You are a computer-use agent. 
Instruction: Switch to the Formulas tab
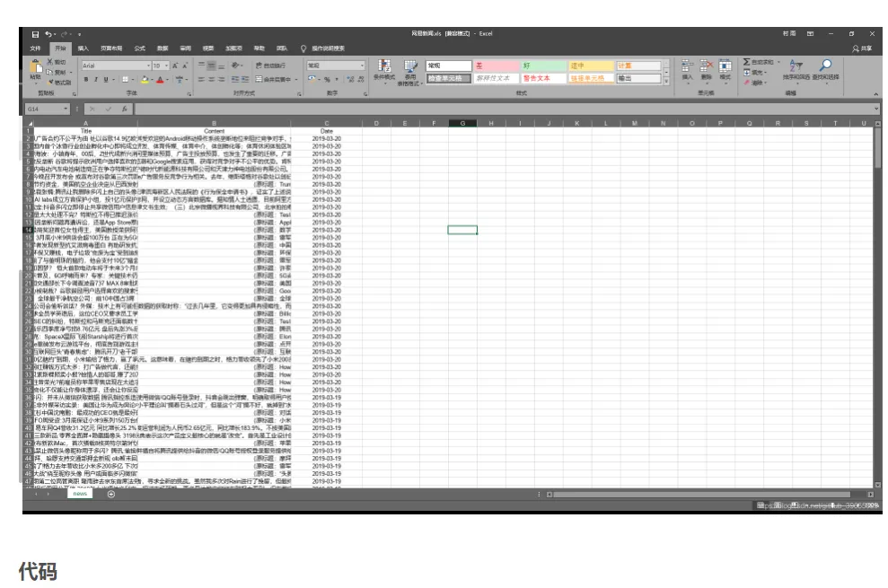pos(140,48)
